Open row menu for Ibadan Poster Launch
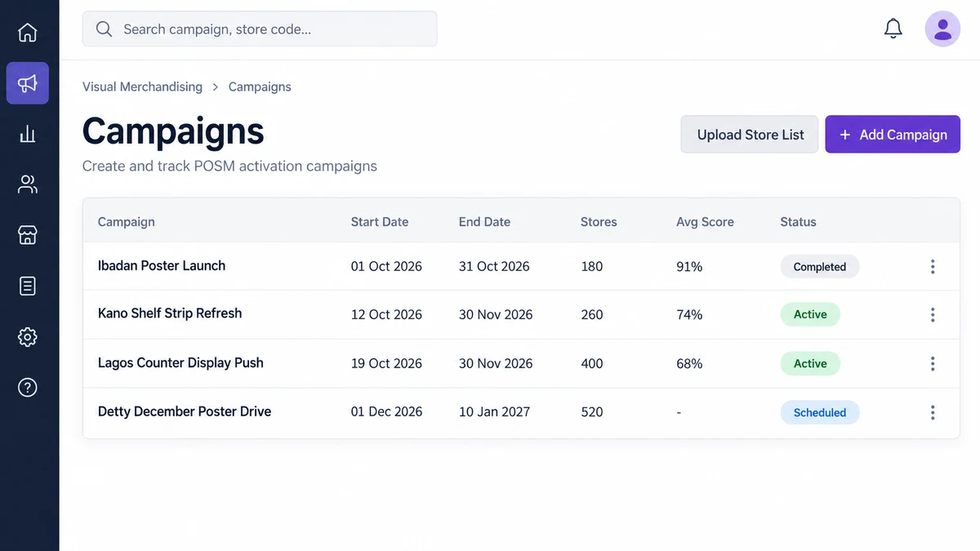The image size is (980, 551). tap(933, 267)
